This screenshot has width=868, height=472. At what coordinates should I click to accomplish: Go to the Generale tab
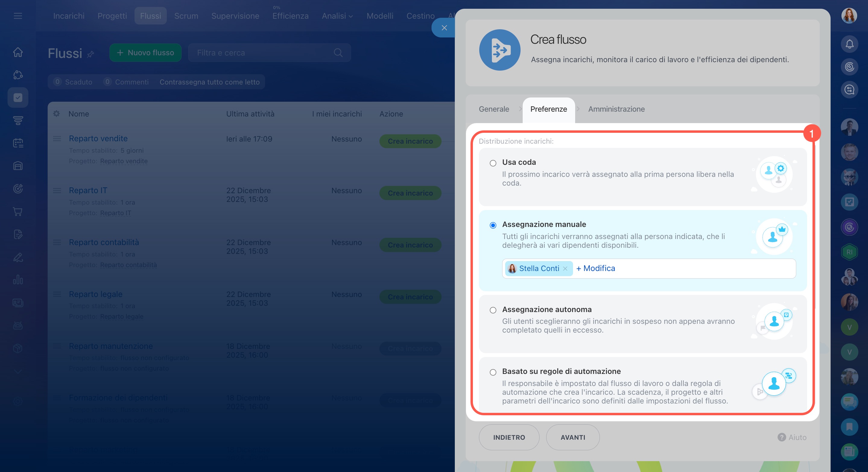point(494,109)
